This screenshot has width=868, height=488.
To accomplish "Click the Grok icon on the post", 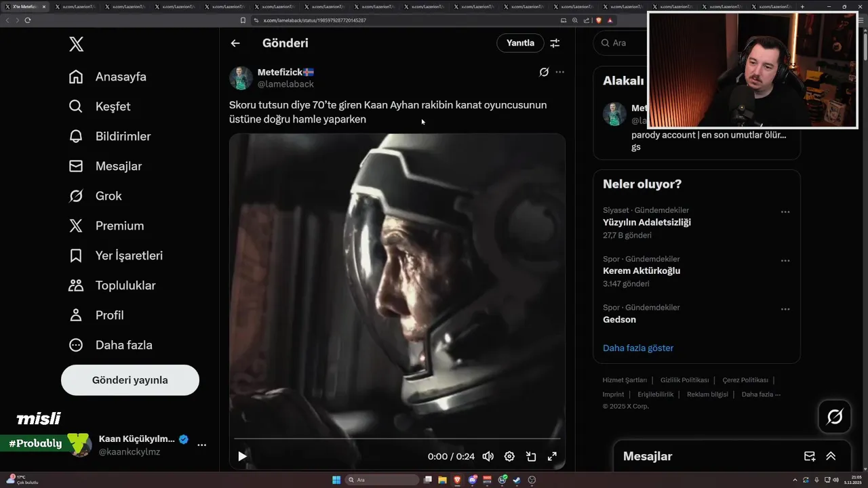I will [544, 72].
